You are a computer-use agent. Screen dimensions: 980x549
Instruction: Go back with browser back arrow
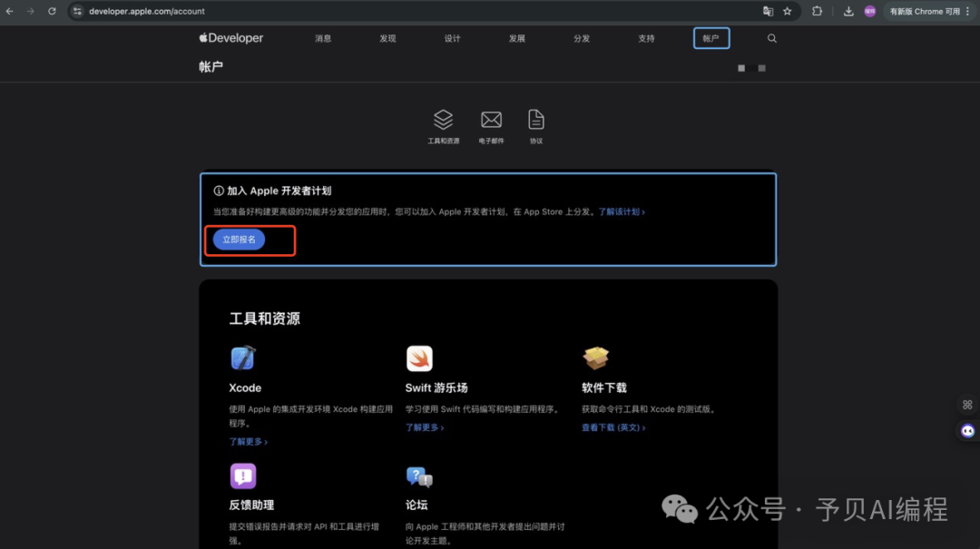coord(10,11)
